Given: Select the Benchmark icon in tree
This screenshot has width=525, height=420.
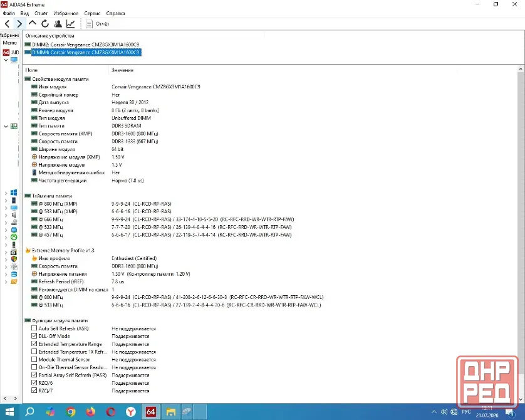Looking at the screenshot, I should click(x=14, y=281).
